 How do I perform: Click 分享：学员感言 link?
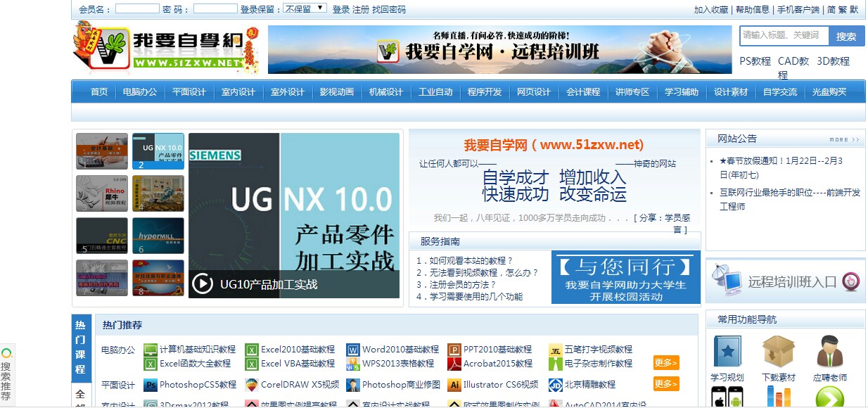[663, 224]
